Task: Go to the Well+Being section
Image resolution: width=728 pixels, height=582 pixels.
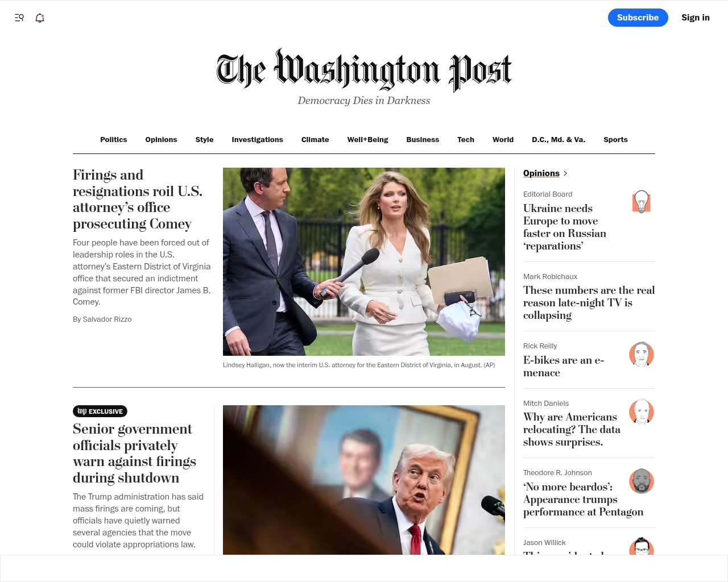Action: tap(367, 139)
